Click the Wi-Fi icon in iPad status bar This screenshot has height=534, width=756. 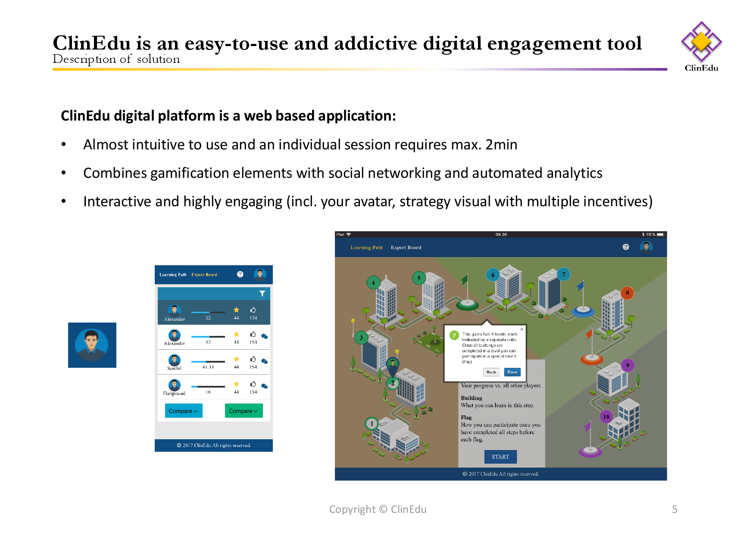point(349,235)
